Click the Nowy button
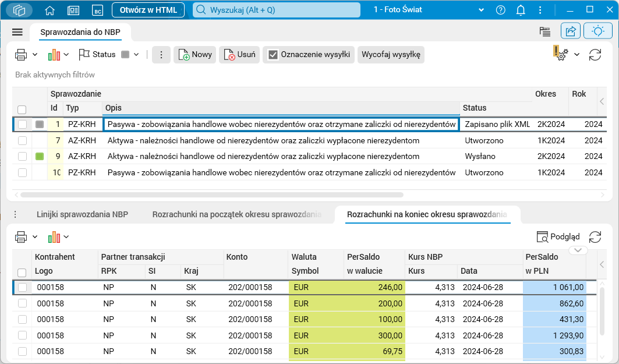 (x=195, y=55)
